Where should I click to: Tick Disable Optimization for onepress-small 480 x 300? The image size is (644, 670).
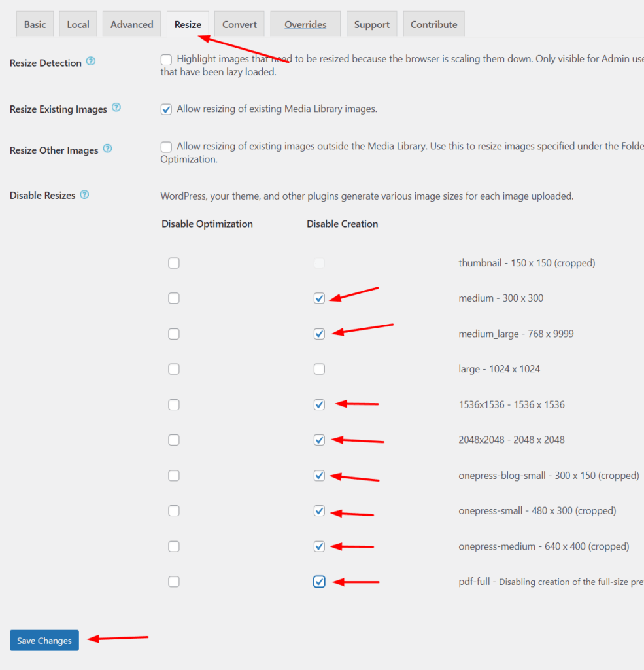click(174, 511)
